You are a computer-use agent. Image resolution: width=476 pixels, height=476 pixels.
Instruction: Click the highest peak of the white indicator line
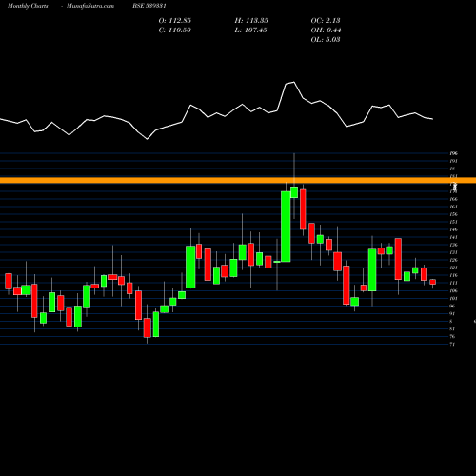point(294,82)
